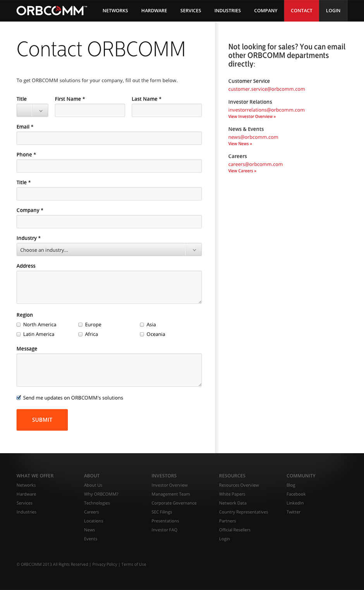Open Why ORBCOMM? footer link
364x590 pixels.
point(101,494)
